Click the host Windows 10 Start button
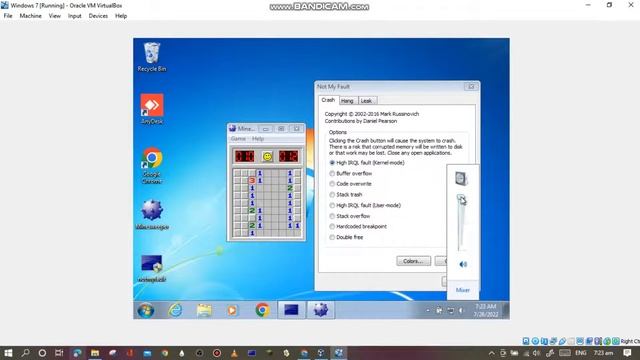640x360 pixels. pos(8,353)
